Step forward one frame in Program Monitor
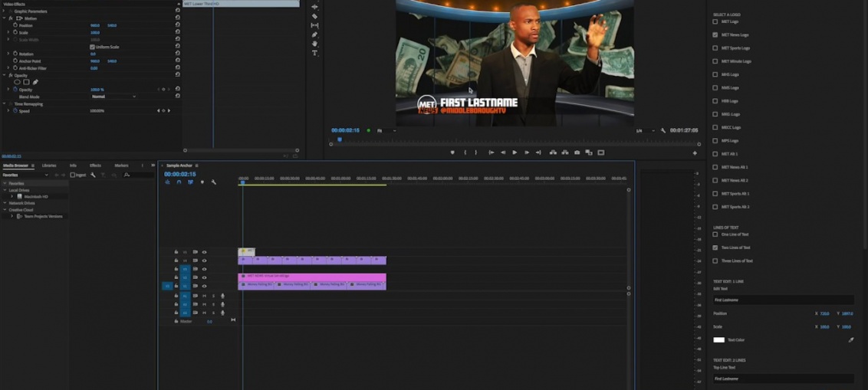The width and height of the screenshot is (868, 390). click(527, 152)
